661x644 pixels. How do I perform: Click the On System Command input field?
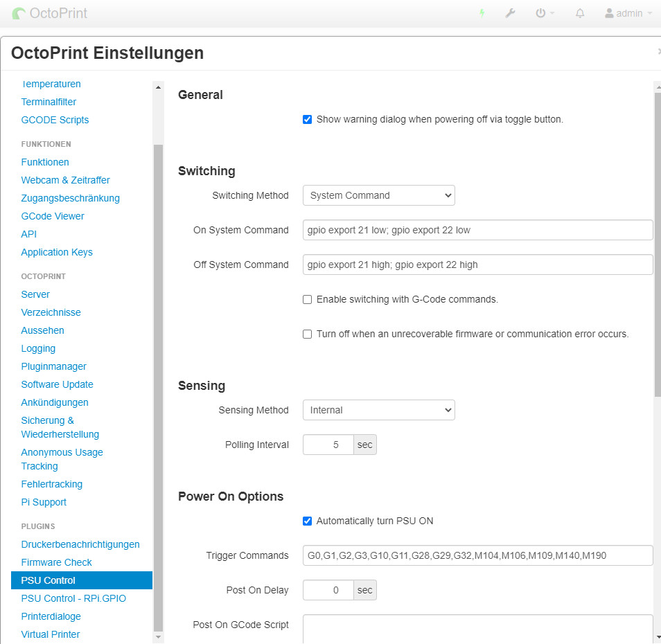477,230
